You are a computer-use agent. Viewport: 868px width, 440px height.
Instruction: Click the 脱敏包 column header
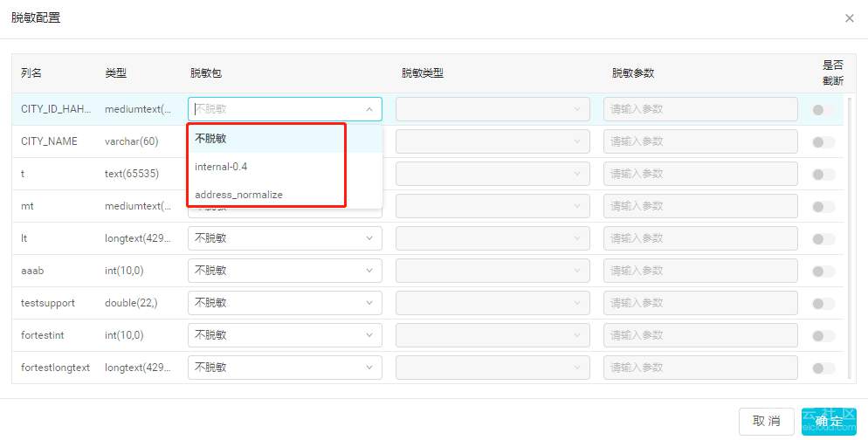[x=206, y=73]
